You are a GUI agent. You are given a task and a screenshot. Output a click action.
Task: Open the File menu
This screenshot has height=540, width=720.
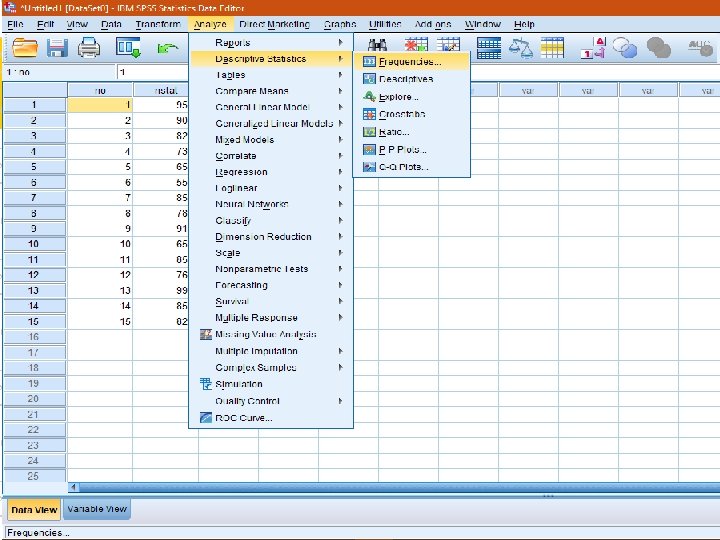click(x=16, y=24)
